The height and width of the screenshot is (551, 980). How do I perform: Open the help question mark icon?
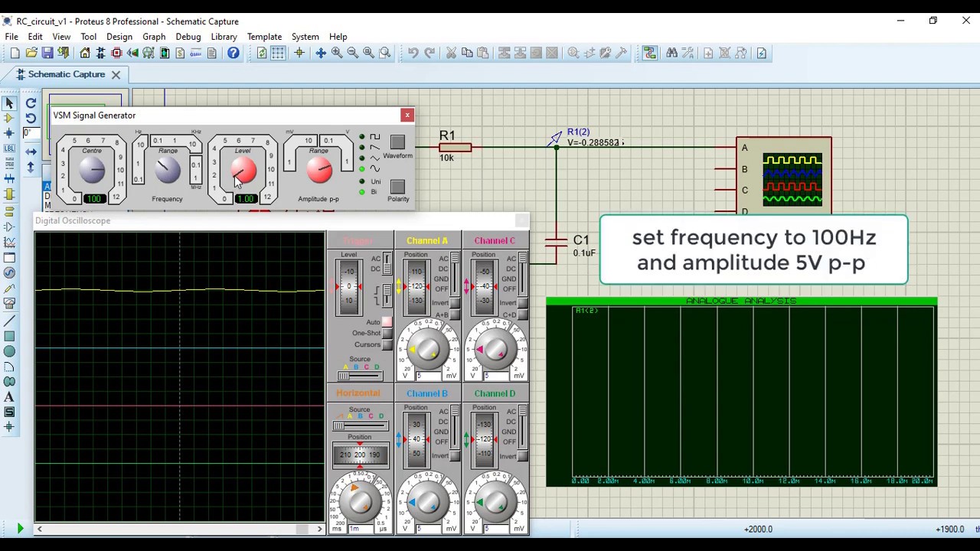[234, 53]
